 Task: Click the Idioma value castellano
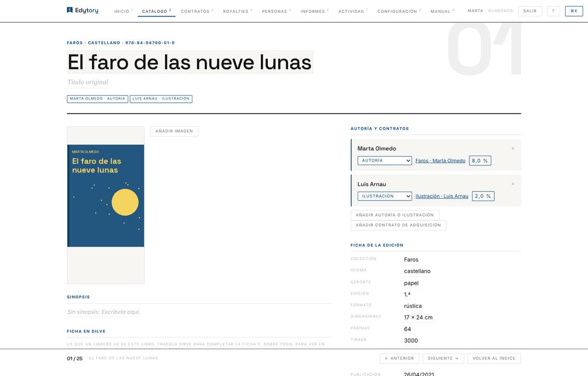[x=417, y=271]
